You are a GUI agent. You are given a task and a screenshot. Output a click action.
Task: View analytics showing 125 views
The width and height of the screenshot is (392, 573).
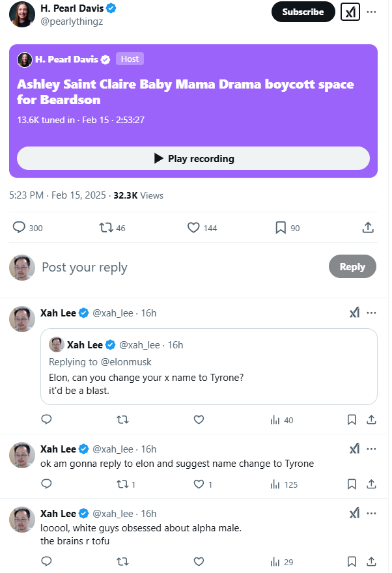click(275, 484)
